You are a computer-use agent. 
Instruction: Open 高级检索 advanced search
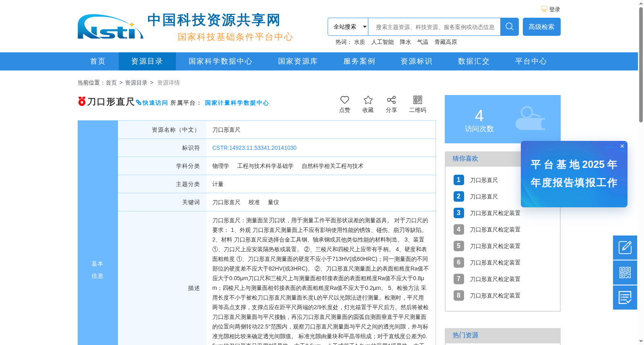tap(541, 27)
